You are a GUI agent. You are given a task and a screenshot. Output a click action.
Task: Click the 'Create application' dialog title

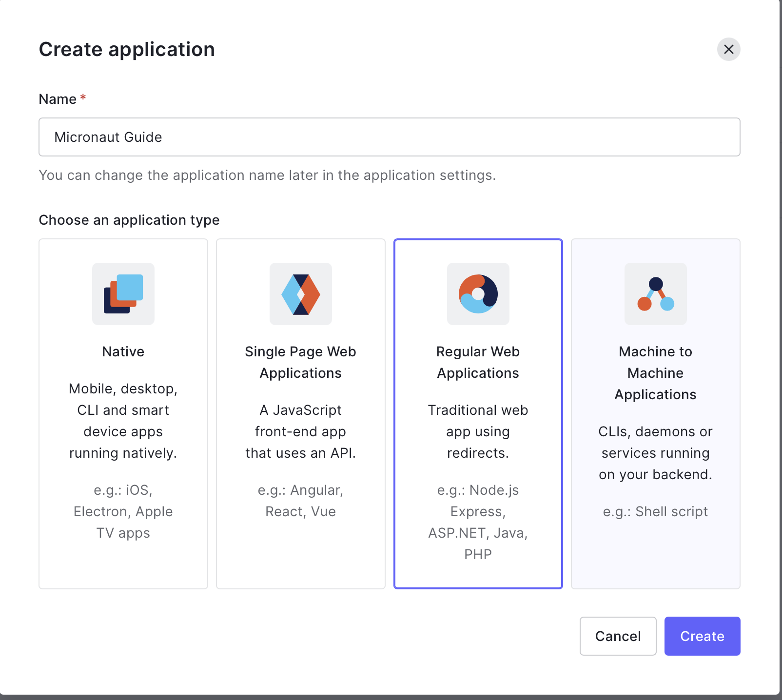pyautogui.click(x=127, y=49)
